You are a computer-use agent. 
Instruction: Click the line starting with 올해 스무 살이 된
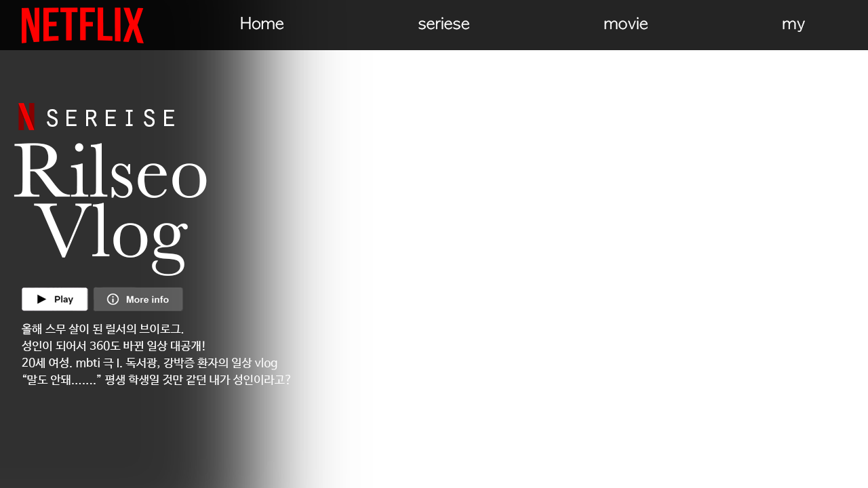tap(102, 329)
